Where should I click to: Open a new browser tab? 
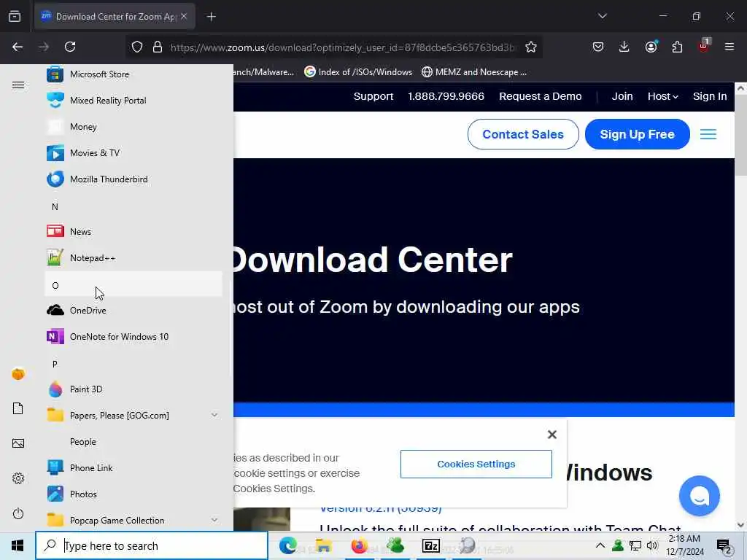point(211,17)
